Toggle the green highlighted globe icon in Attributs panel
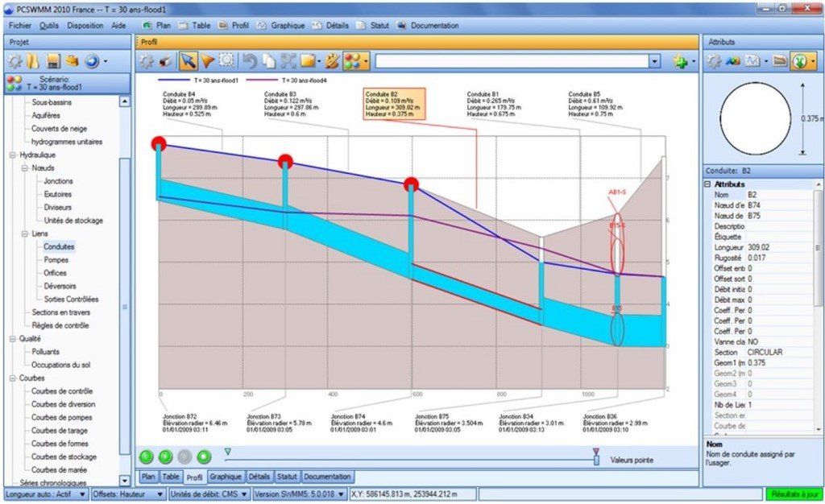Screen dimensions: 825x504 pos(799,60)
